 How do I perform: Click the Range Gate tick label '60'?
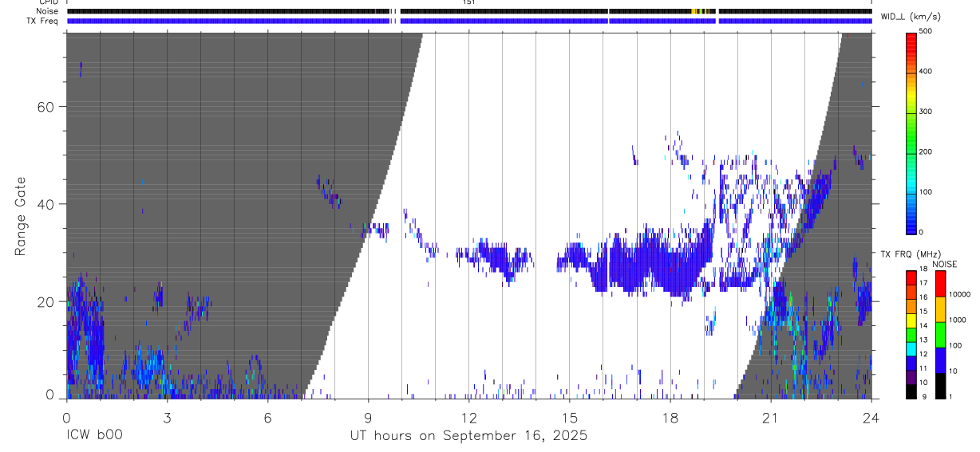(45, 107)
